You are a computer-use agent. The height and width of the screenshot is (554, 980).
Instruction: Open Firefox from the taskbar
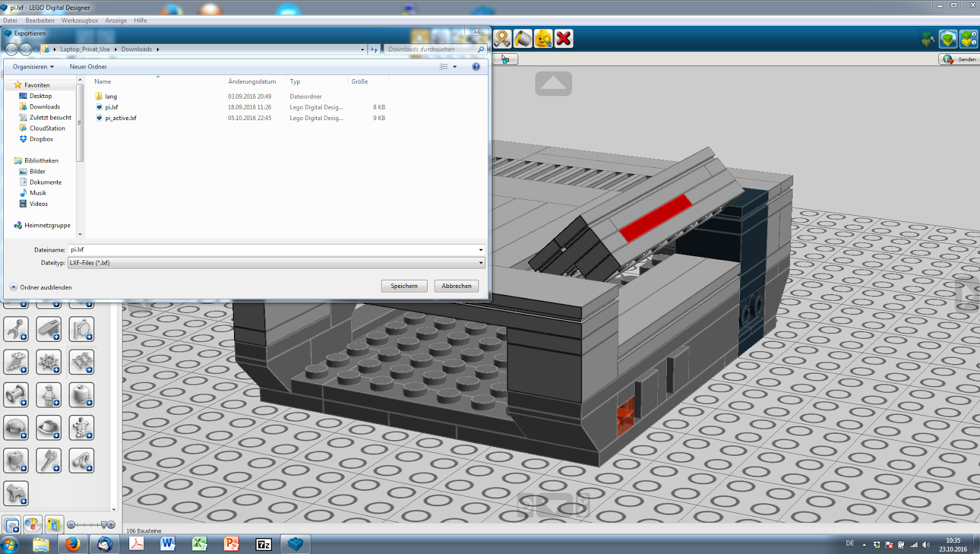tap(73, 544)
